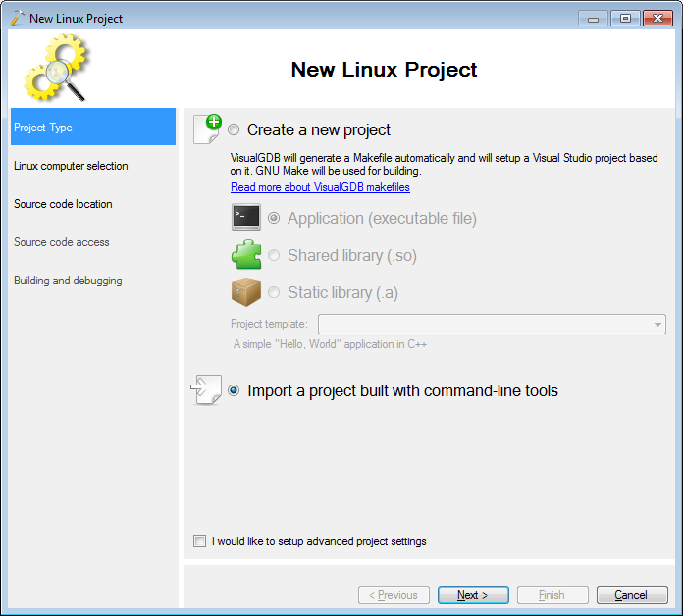Click the Next button
This screenshot has width=683, height=616.
coord(473,594)
